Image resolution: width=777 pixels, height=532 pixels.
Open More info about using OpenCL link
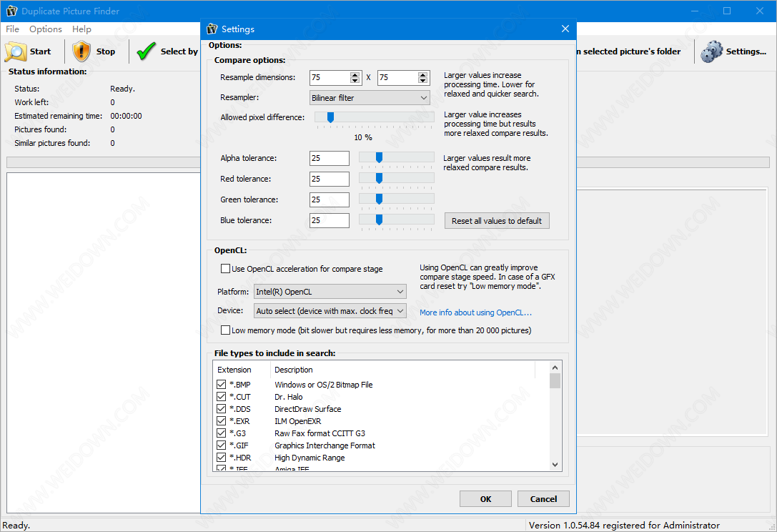[x=476, y=312]
